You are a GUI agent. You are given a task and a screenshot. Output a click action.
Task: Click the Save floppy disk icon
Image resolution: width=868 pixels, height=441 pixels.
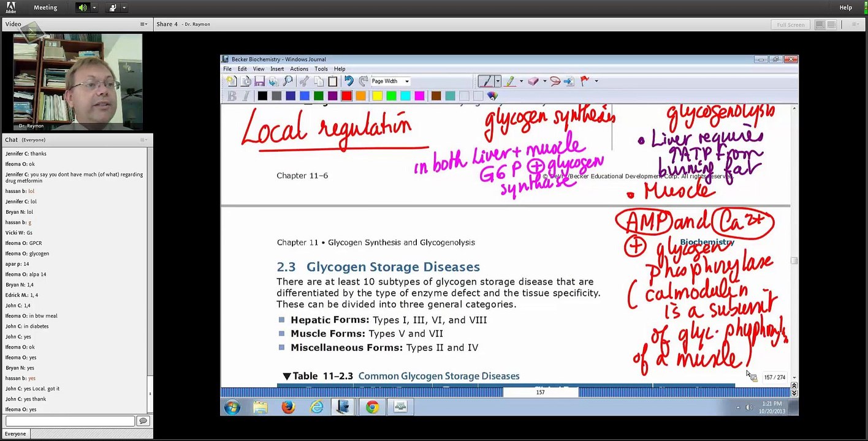click(x=259, y=81)
